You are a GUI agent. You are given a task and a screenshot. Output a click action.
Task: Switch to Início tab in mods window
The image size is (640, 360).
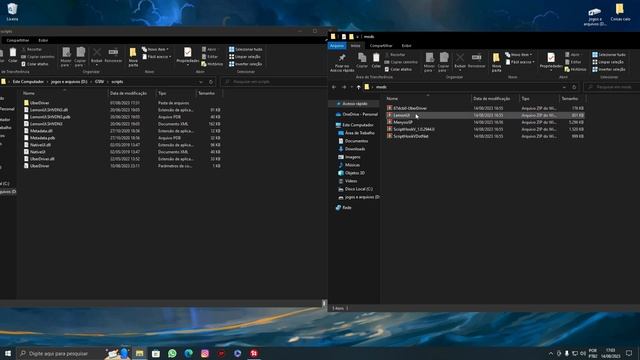(x=356, y=45)
